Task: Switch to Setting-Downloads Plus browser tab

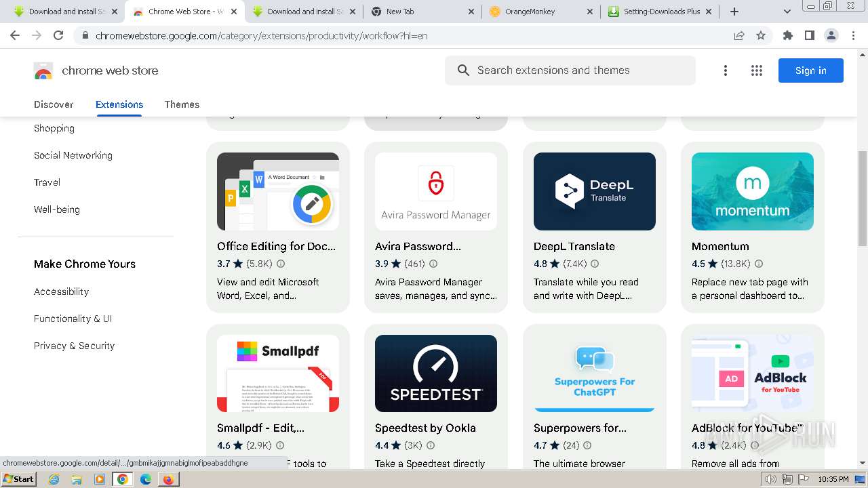Action: pyautogui.click(x=661, y=12)
